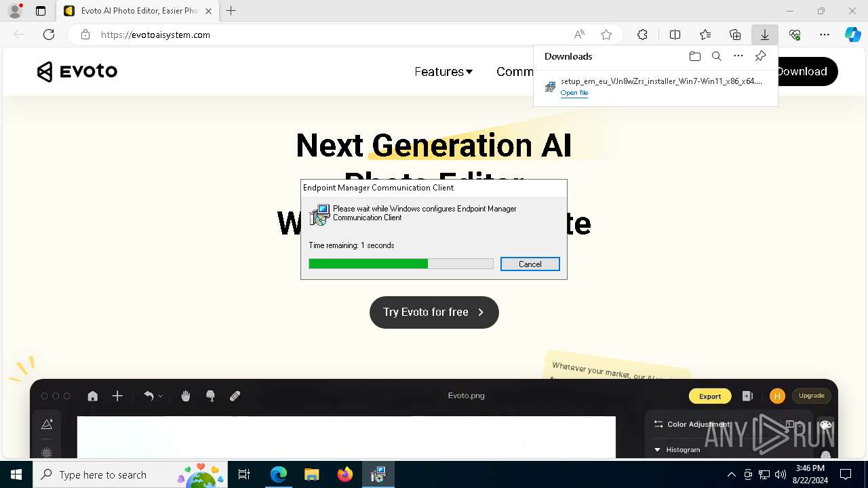Toggle the Split screen icon
Screen dimensions: 868x488
point(675,35)
